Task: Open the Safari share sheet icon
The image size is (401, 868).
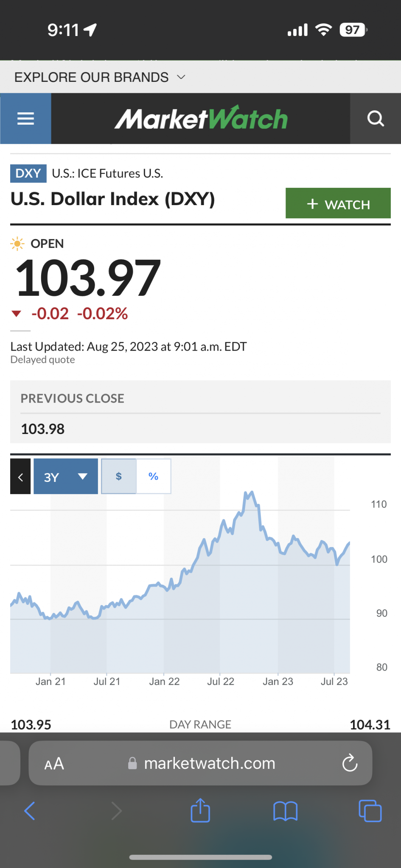Action: pos(200,810)
